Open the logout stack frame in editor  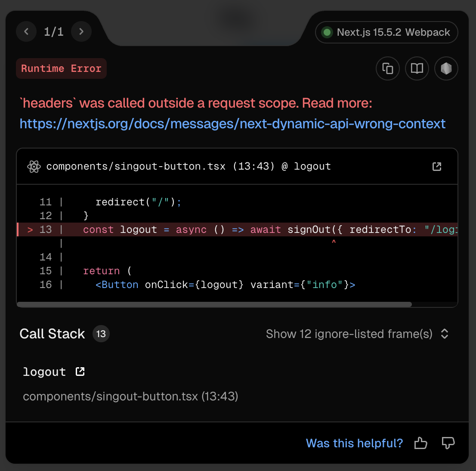click(x=80, y=372)
